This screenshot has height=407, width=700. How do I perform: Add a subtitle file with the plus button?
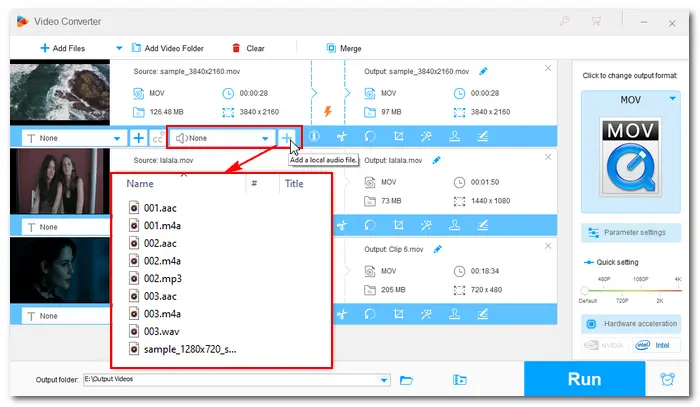pyautogui.click(x=138, y=138)
